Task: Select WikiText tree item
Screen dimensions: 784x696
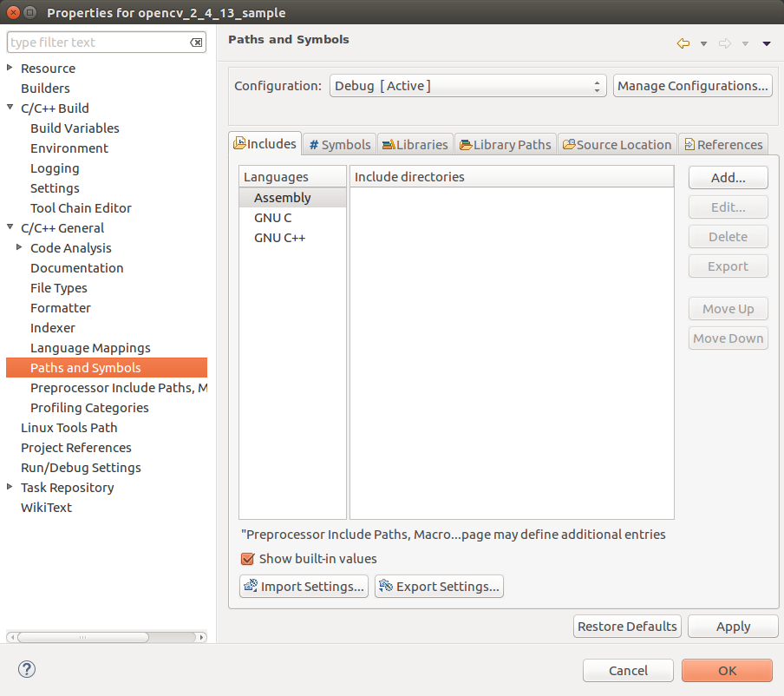Action: (x=46, y=508)
